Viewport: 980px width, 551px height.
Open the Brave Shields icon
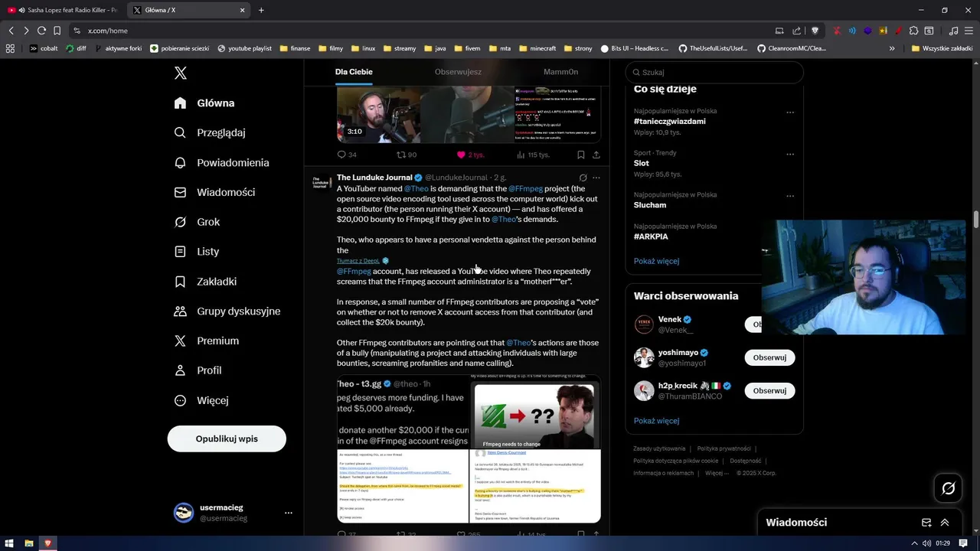815,31
